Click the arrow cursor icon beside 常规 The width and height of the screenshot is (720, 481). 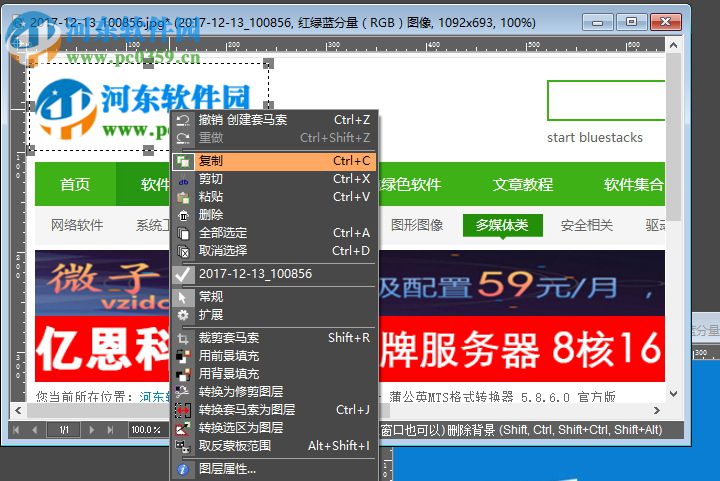(183, 297)
